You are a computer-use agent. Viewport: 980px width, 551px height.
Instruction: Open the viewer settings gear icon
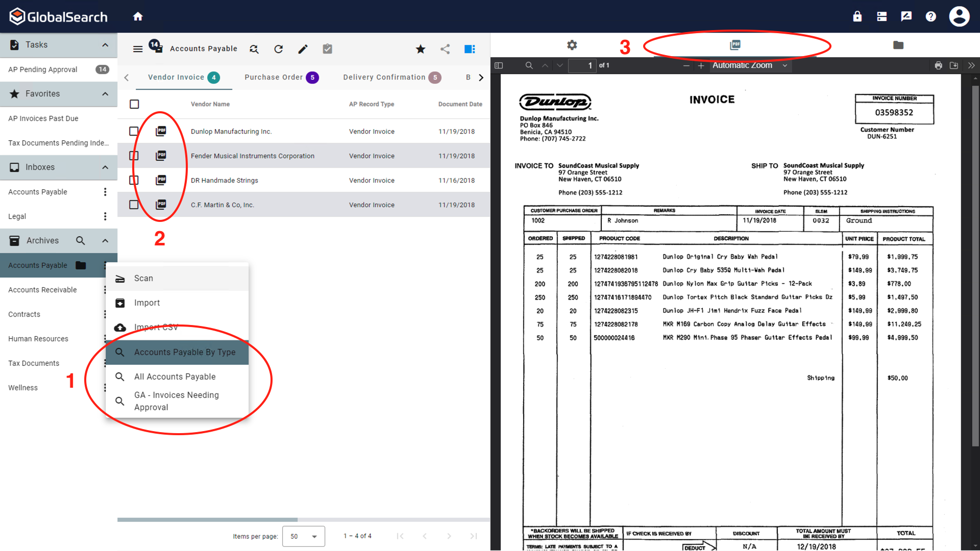coord(572,45)
